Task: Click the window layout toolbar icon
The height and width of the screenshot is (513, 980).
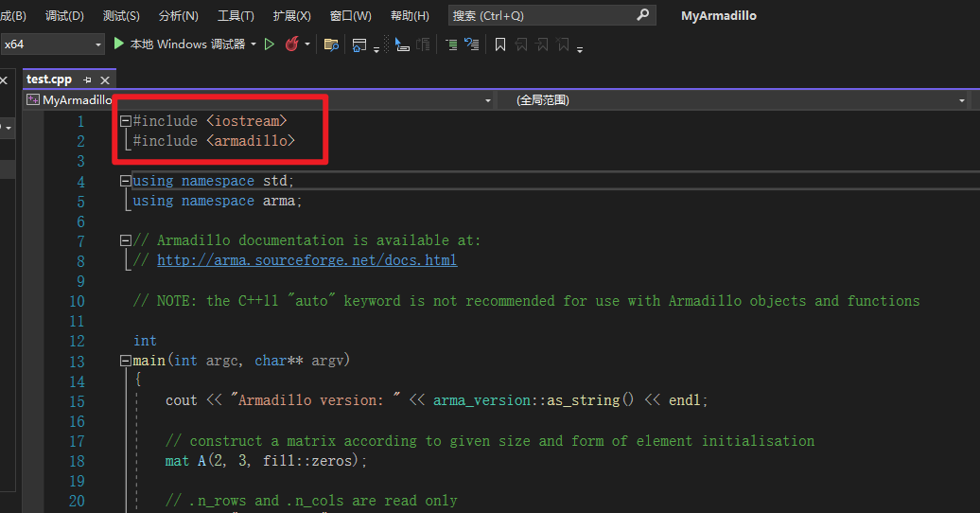Action: [359, 45]
